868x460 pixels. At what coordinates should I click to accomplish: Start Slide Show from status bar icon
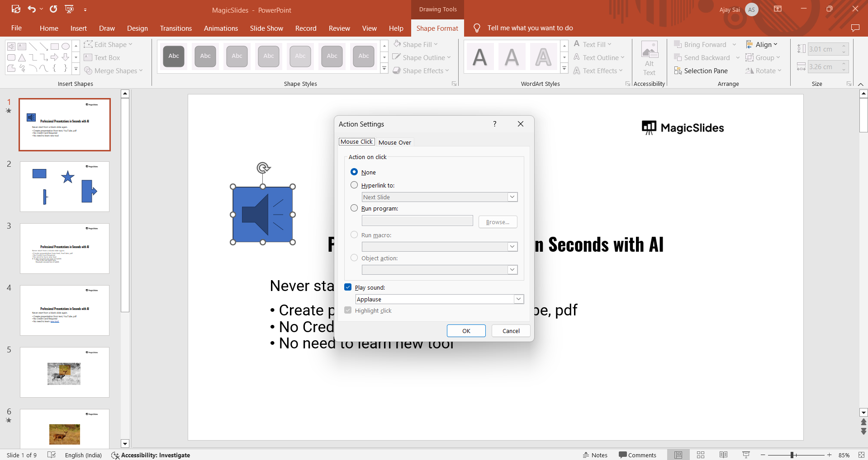(746, 455)
